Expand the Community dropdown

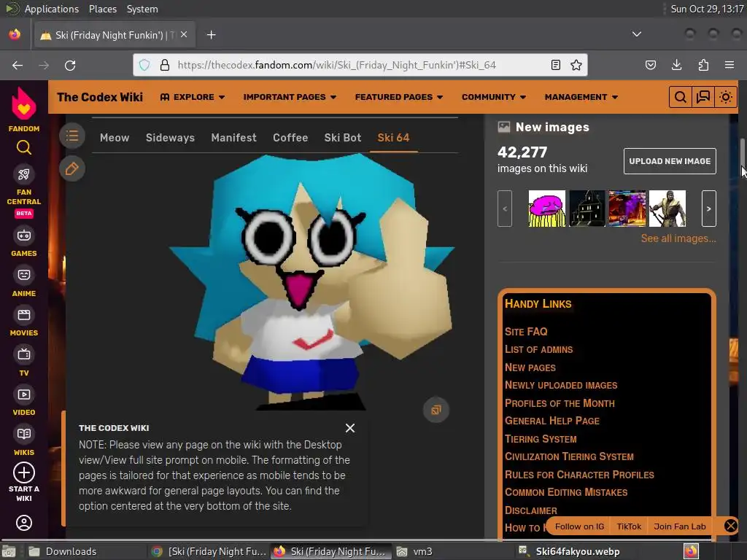point(494,97)
